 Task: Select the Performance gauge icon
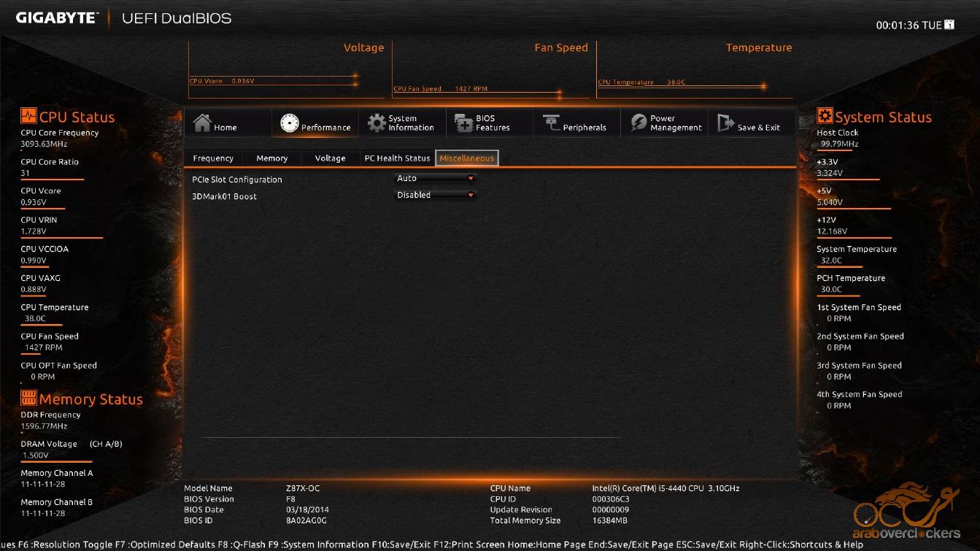290,123
